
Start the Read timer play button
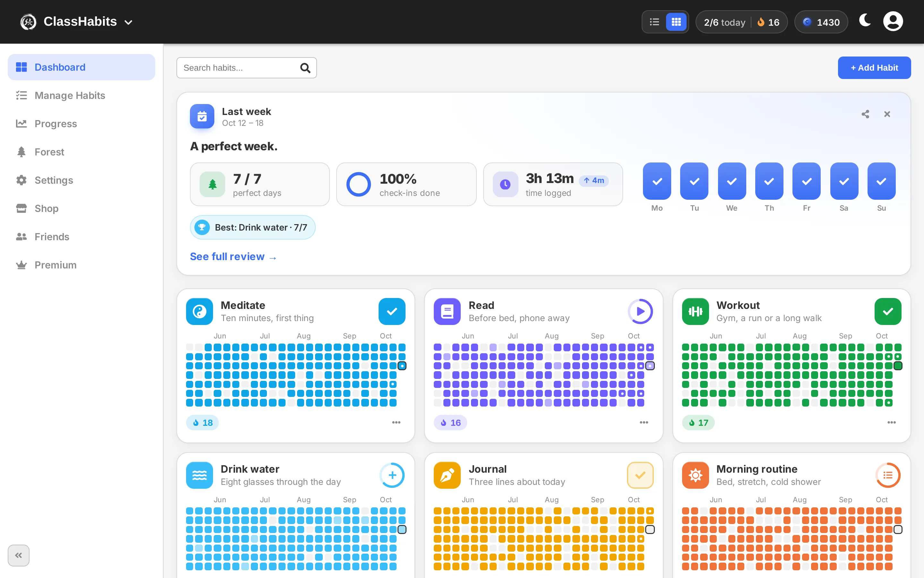(x=640, y=311)
